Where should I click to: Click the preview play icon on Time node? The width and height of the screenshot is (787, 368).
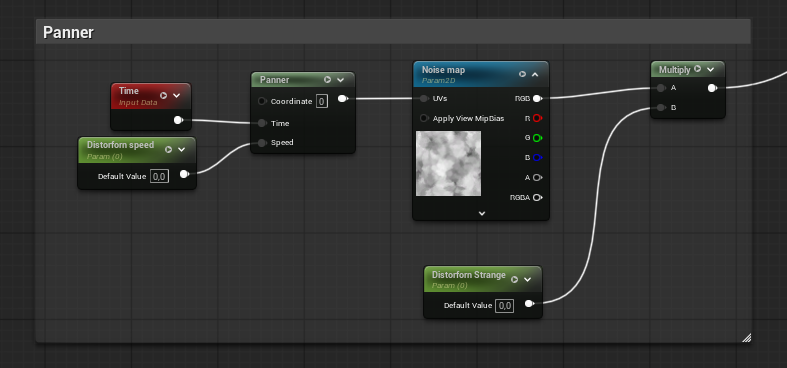pos(163,95)
